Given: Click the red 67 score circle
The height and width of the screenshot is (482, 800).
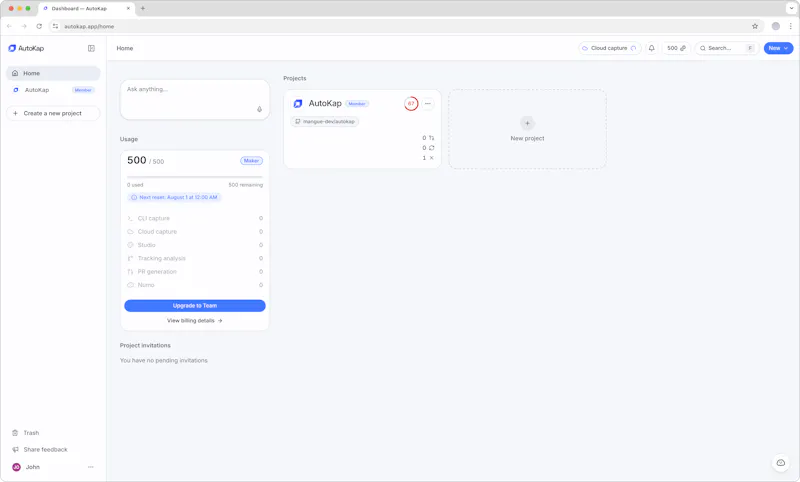Looking at the screenshot, I should 411,104.
